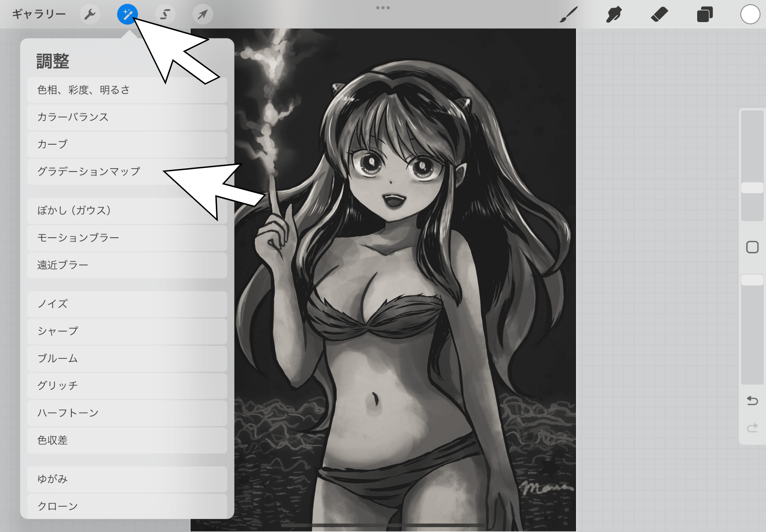Select the Brush tool
The height and width of the screenshot is (532, 766).
point(569,15)
